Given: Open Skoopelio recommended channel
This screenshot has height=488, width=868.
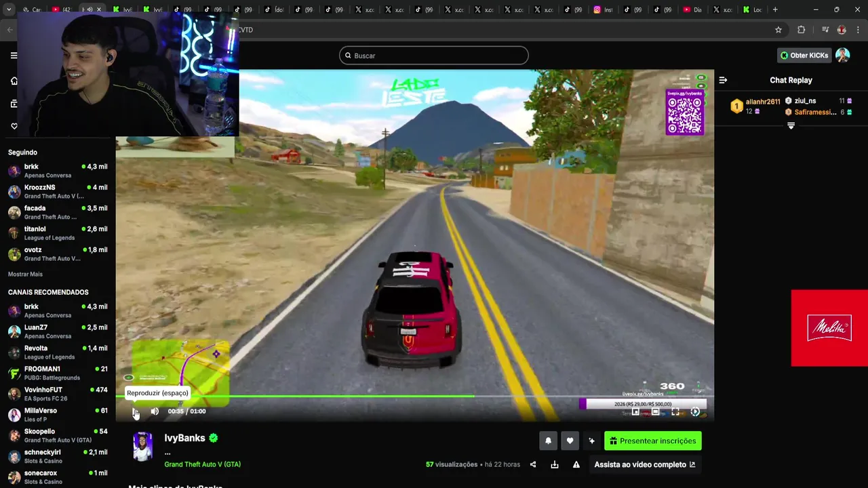Looking at the screenshot, I should pos(58,436).
